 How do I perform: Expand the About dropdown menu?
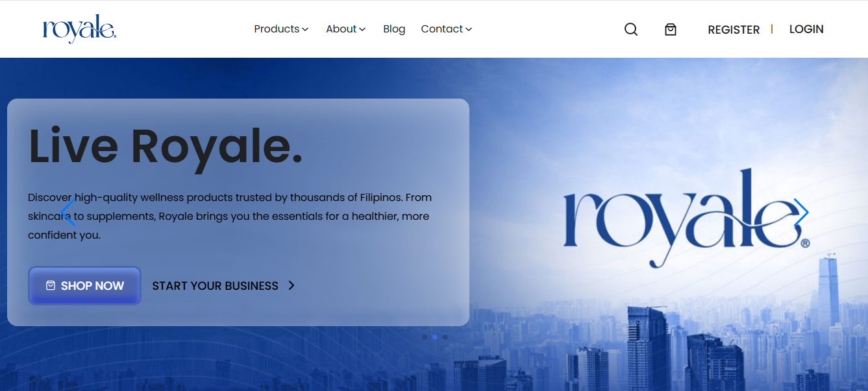tap(346, 29)
